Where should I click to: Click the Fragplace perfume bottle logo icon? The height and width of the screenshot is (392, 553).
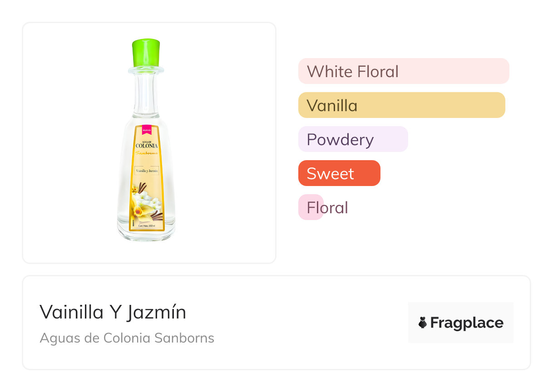[x=423, y=323]
